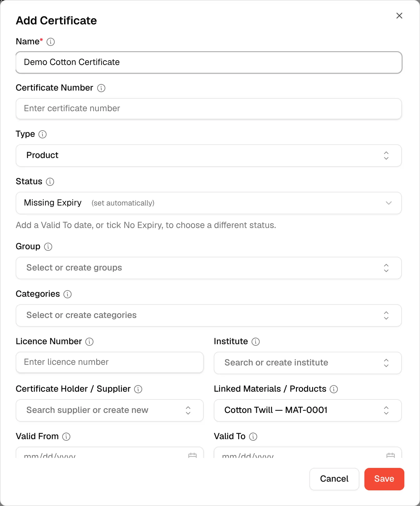Click the Save button
Viewport: 420px width, 506px height.
(x=384, y=479)
